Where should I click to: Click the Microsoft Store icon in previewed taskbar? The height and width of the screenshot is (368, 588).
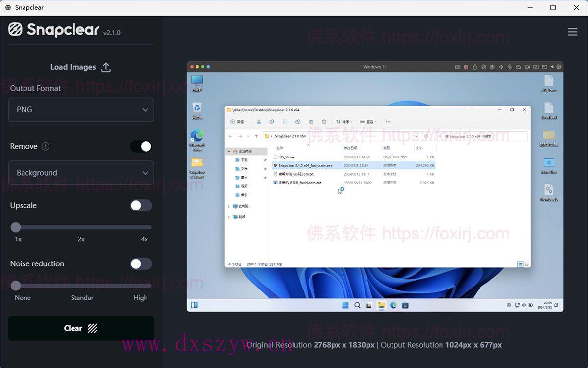pyautogui.click(x=405, y=305)
